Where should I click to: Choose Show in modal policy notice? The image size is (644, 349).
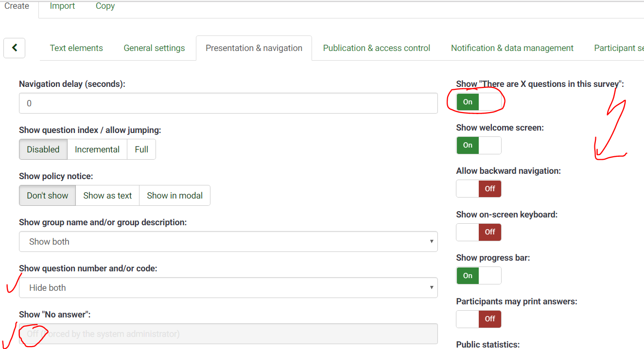(174, 196)
